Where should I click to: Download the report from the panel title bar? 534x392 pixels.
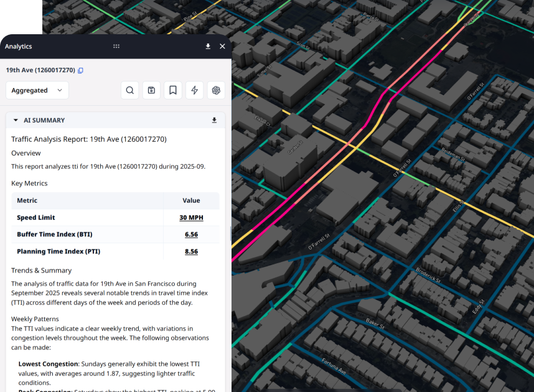(208, 46)
